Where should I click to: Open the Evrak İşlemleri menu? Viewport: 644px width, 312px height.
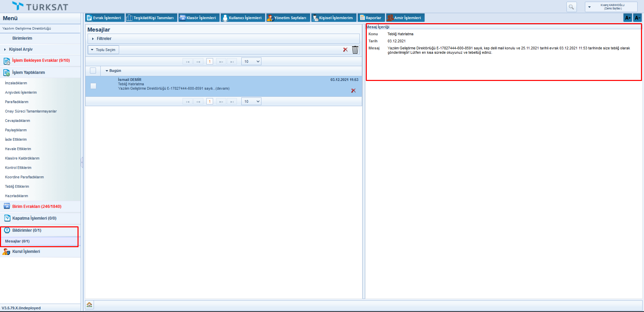coord(105,18)
